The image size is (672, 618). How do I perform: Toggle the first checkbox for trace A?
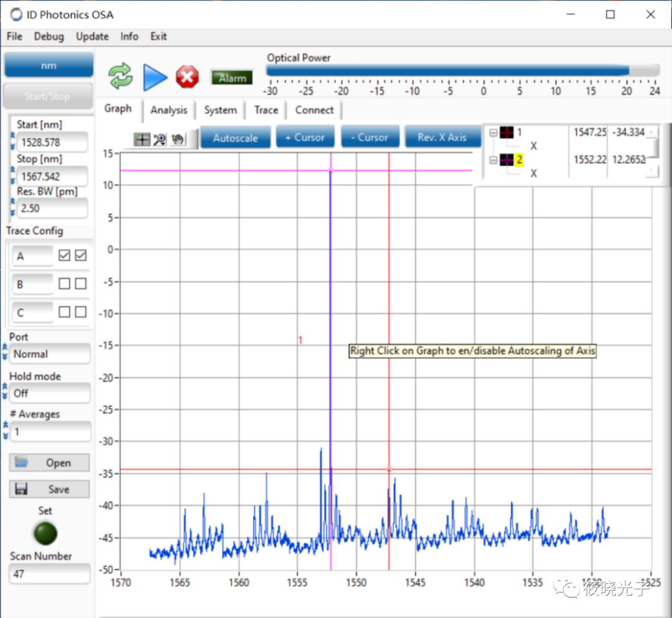click(64, 256)
